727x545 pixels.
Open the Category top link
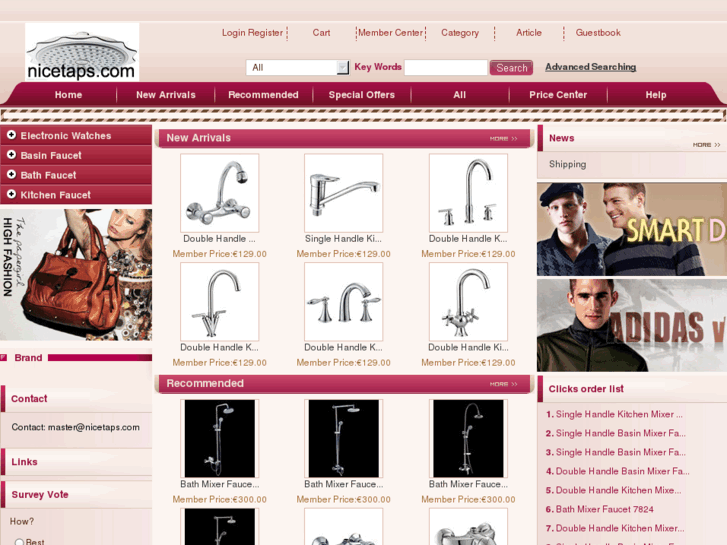460,32
